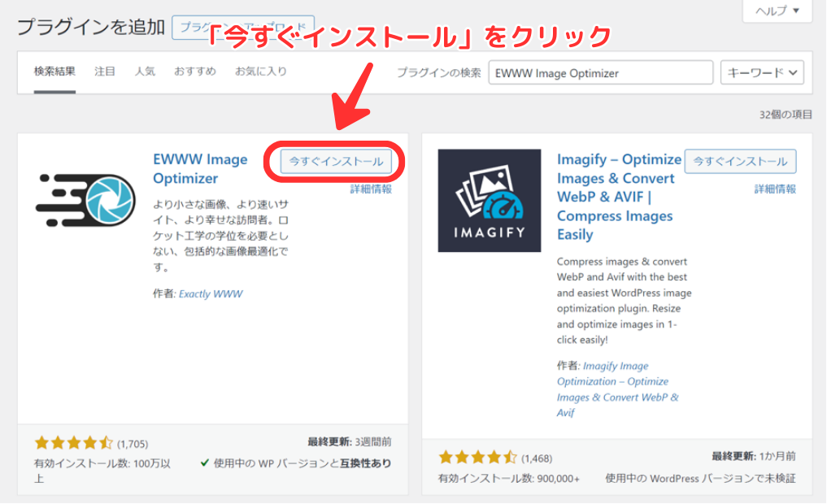Click 最終更新: 3週間前 text
The image size is (827, 504).
pos(350,441)
